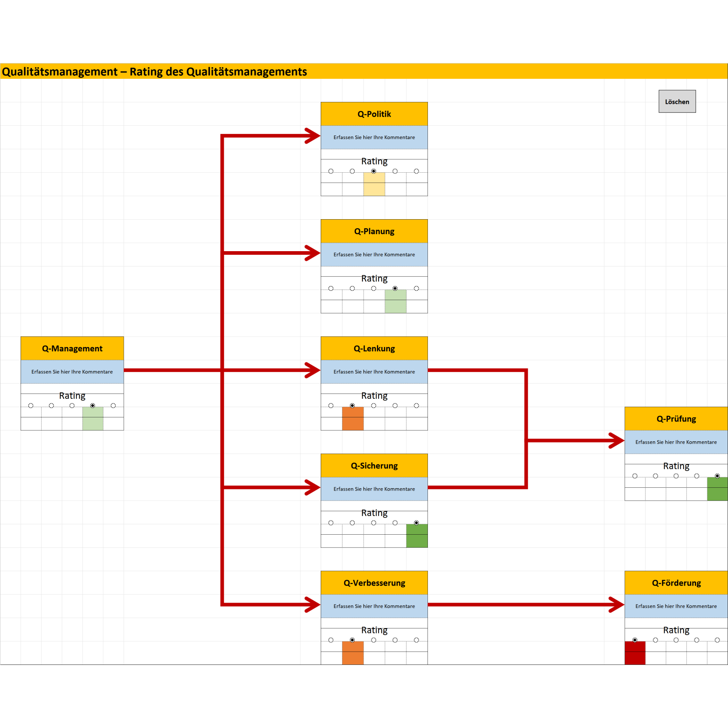Select the third rating radio in Q-Management

pos(72,406)
